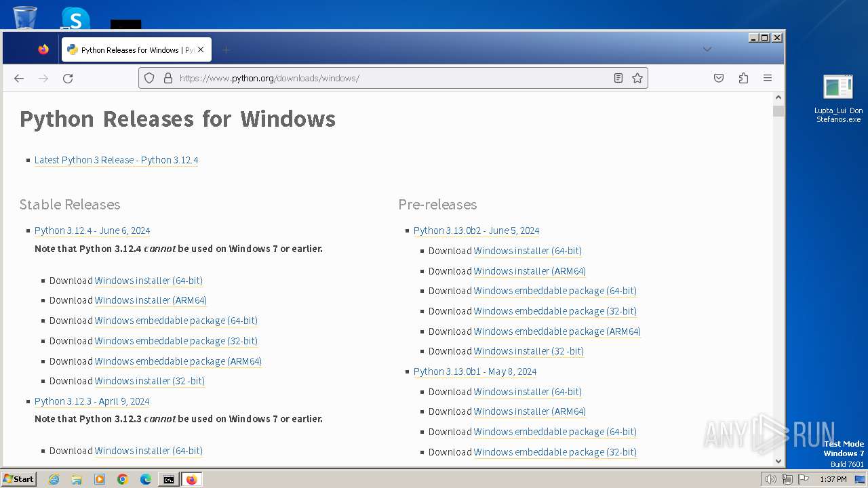Open Firefox View pinned icon
The height and width of the screenshot is (488, 868).
click(43, 49)
